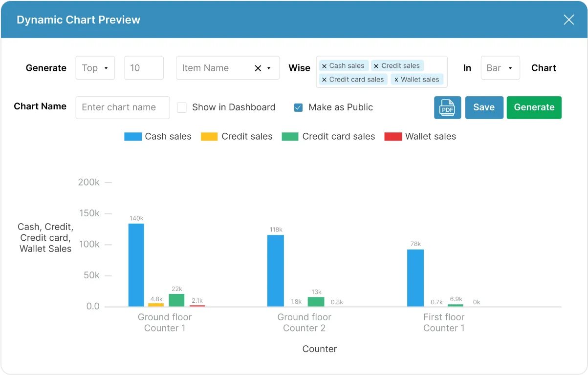The width and height of the screenshot is (588, 375).
Task: Open the Top ranking dropdown
Action: (x=95, y=68)
